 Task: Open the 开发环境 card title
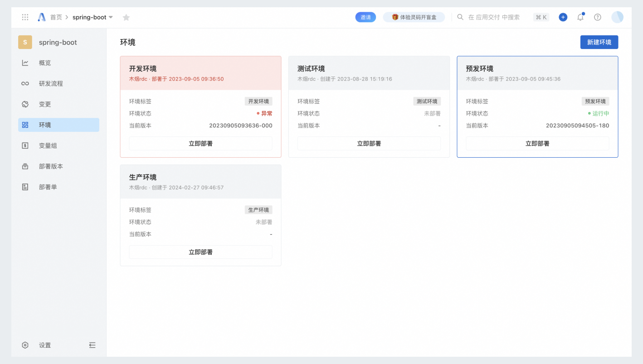(x=143, y=68)
